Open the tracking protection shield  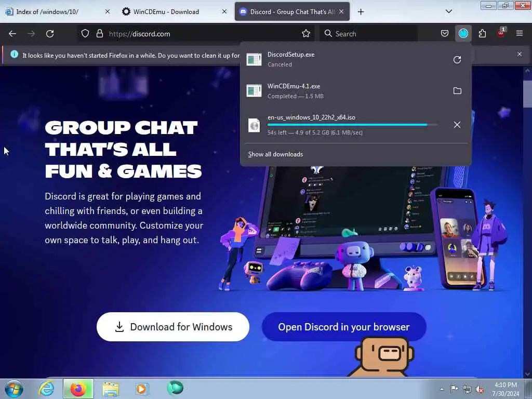click(85, 33)
